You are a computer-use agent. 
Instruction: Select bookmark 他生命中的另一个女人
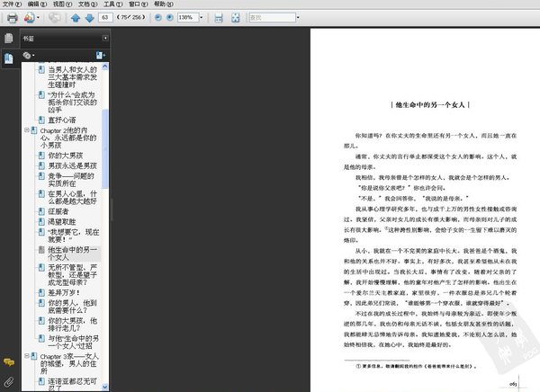coord(72,254)
